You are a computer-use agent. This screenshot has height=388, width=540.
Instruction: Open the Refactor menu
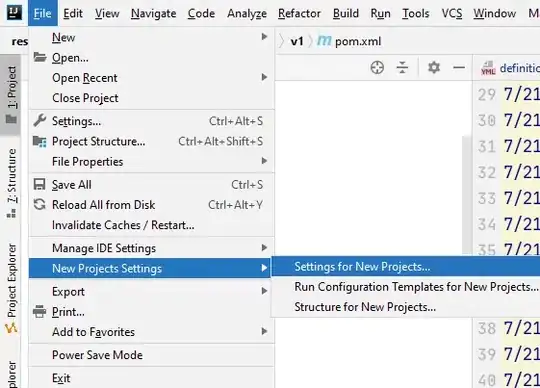click(x=299, y=13)
